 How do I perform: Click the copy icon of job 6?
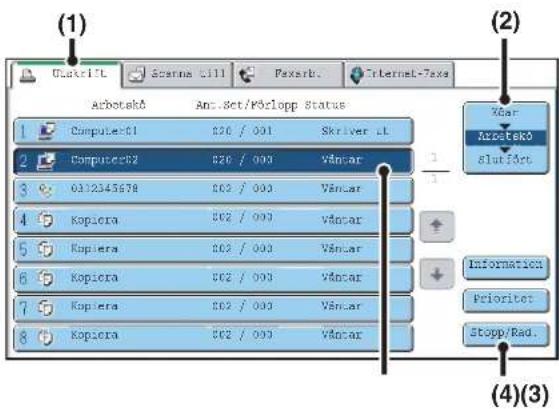click(x=46, y=277)
